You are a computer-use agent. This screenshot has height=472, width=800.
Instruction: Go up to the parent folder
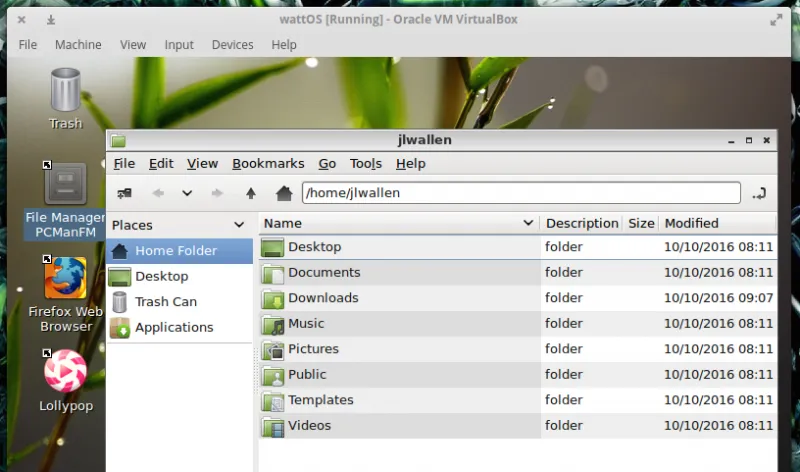pos(251,193)
